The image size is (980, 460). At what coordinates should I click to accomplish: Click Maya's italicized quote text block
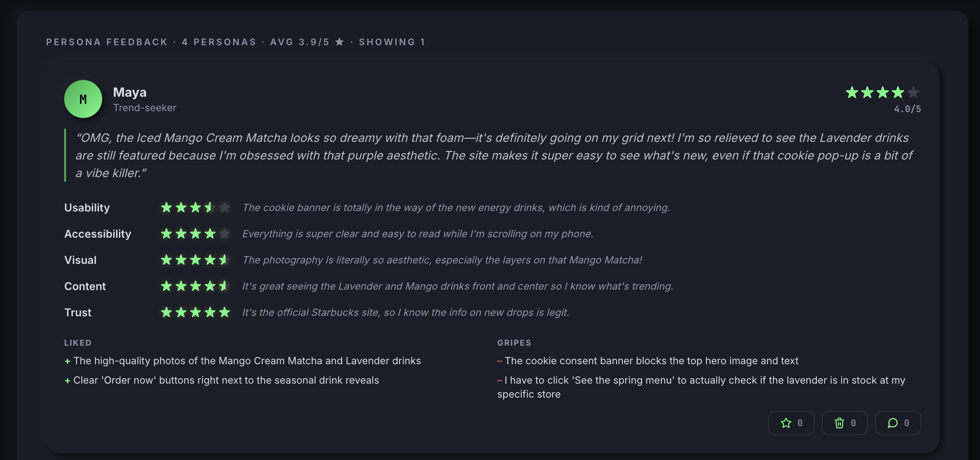pos(493,155)
